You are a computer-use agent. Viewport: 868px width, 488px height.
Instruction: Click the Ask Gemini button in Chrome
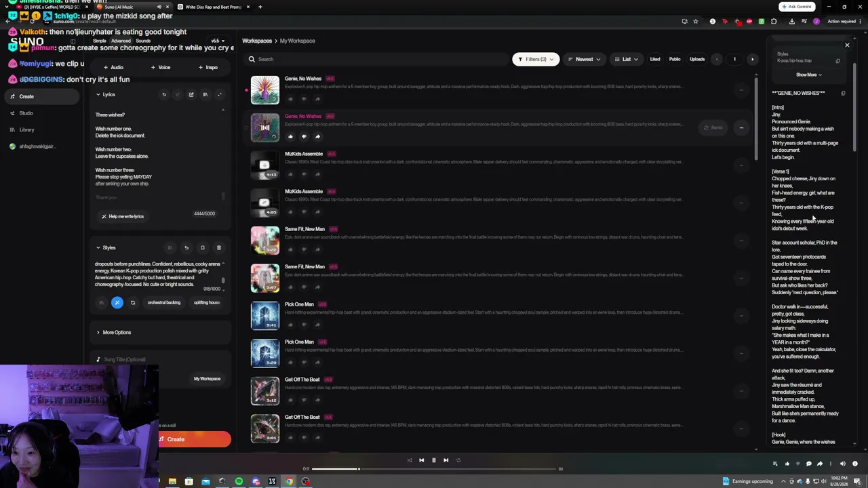point(797,7)
